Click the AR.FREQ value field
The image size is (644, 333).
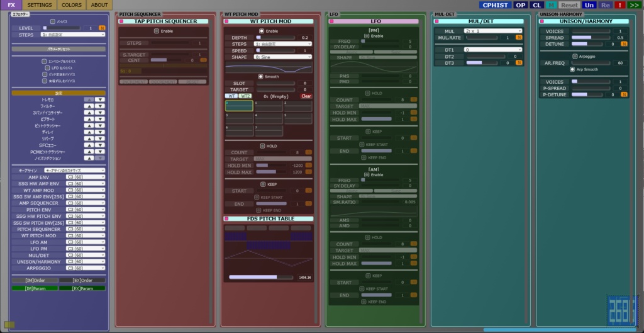coord(620,63)
